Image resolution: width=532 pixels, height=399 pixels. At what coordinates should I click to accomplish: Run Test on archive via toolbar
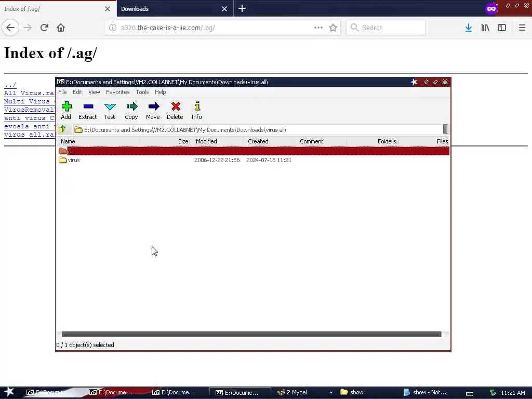tap(110, 111)
